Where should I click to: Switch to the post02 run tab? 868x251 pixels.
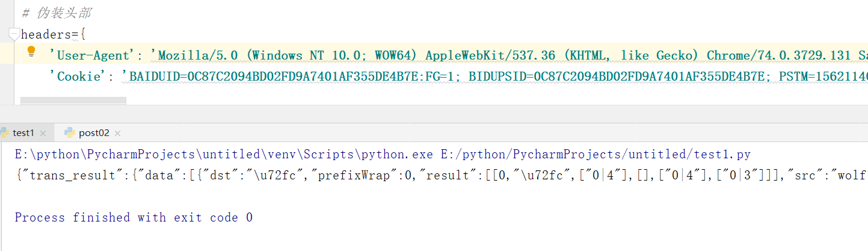coord(94,133)
